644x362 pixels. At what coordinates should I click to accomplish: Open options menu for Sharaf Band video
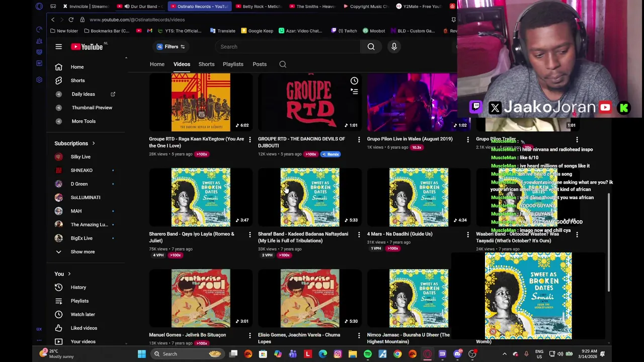(x=359, y=234)
